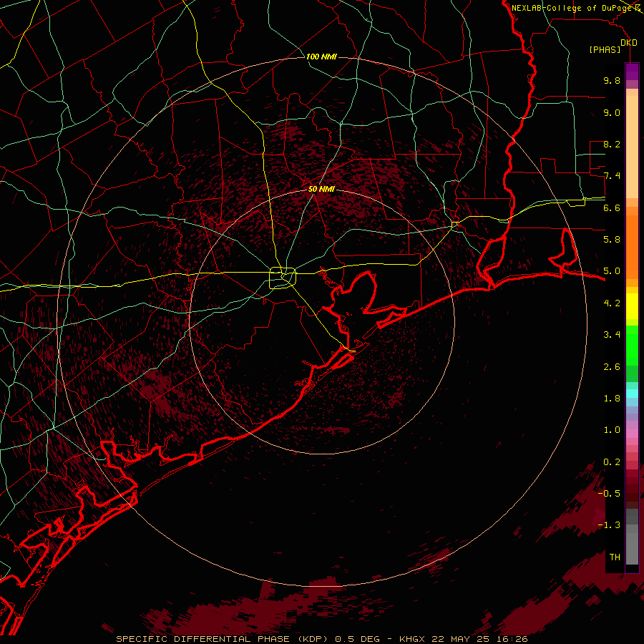
Task: Click the 5.0 value on the color scale
Action: (x=612, y=271)
